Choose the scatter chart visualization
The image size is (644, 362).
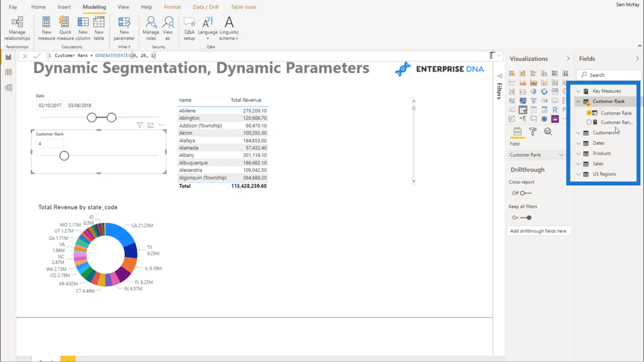click(x=523, y=91)
